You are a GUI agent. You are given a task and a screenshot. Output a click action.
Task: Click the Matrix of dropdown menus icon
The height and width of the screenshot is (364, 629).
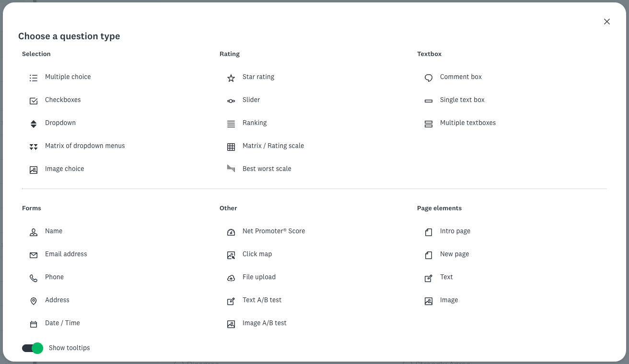[x=34, y=147]
